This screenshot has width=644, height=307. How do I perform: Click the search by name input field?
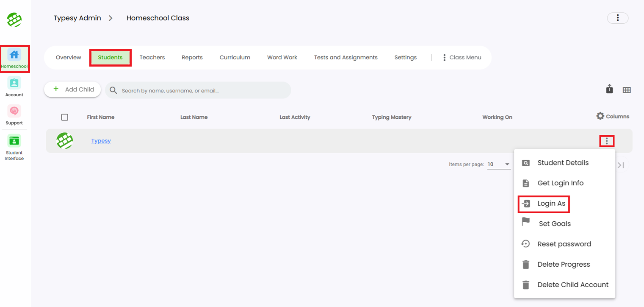pyautogui.click(x=198, y=90)
